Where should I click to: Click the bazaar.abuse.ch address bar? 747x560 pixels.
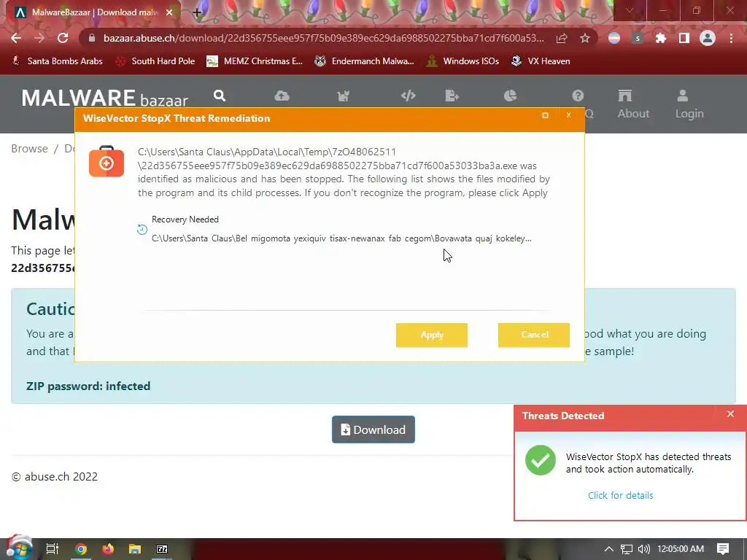coord(323,38)
